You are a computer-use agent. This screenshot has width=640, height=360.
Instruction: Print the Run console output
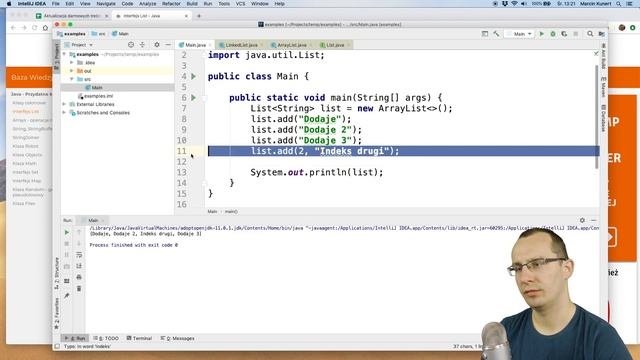tap(79, 277)
